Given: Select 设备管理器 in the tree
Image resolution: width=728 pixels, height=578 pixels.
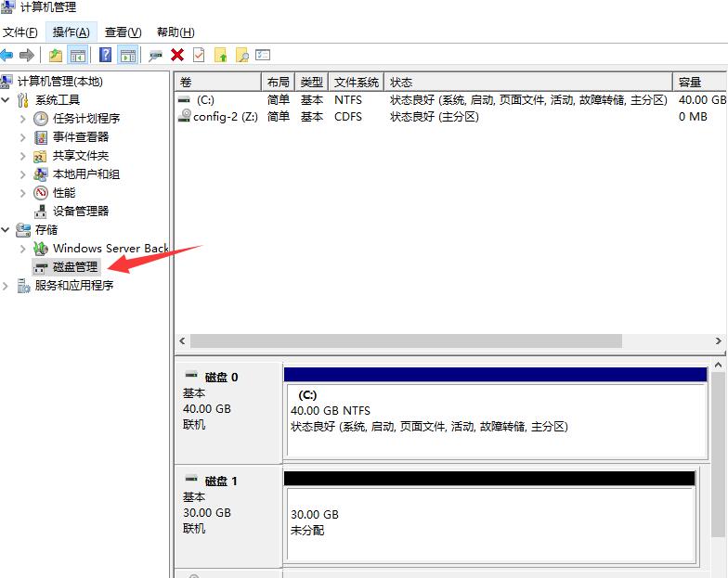Looking at the screenshot, I should (x=81, y=212).
